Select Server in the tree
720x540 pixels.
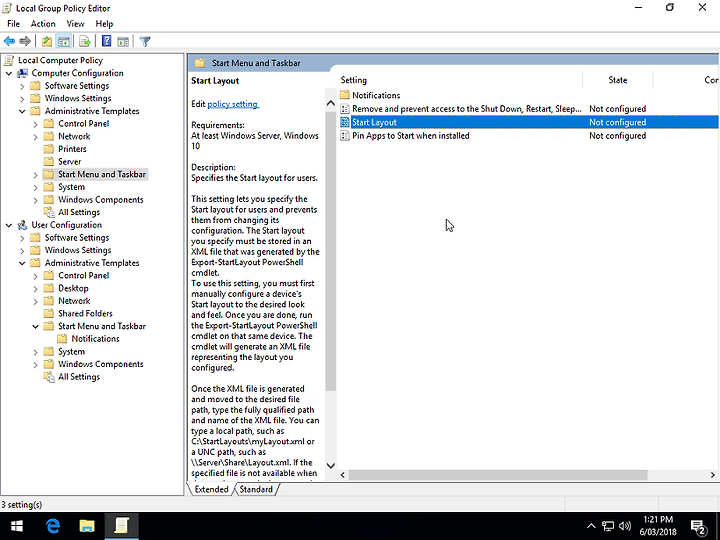tap(69, 162)
